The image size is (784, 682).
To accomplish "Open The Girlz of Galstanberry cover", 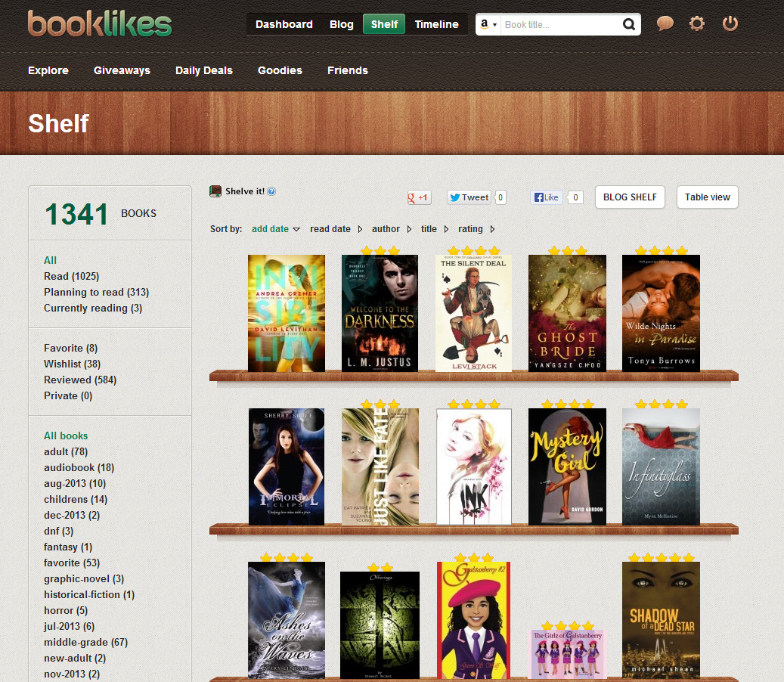I will (568, 654).
